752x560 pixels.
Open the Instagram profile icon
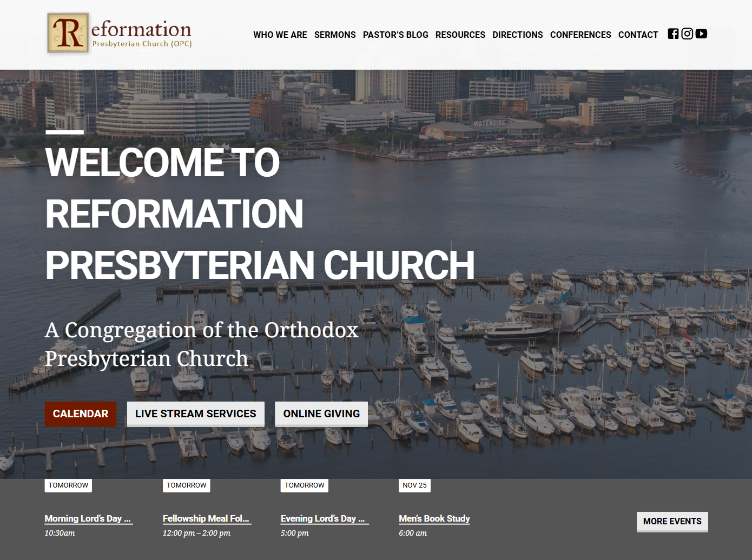(x=687, y=34)
